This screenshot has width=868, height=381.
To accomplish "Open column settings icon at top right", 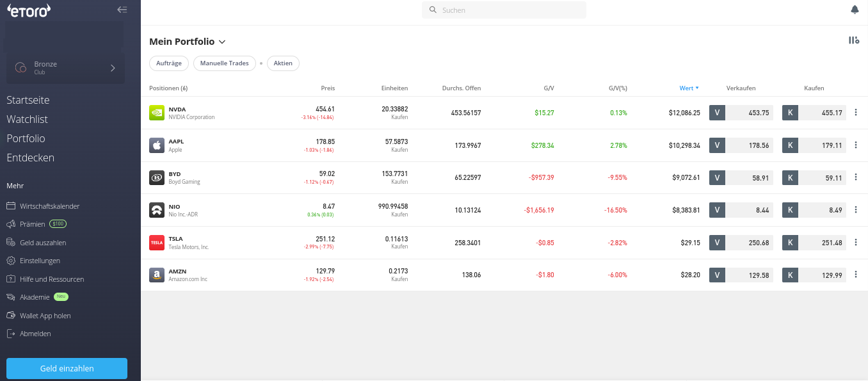I will 854,40.
